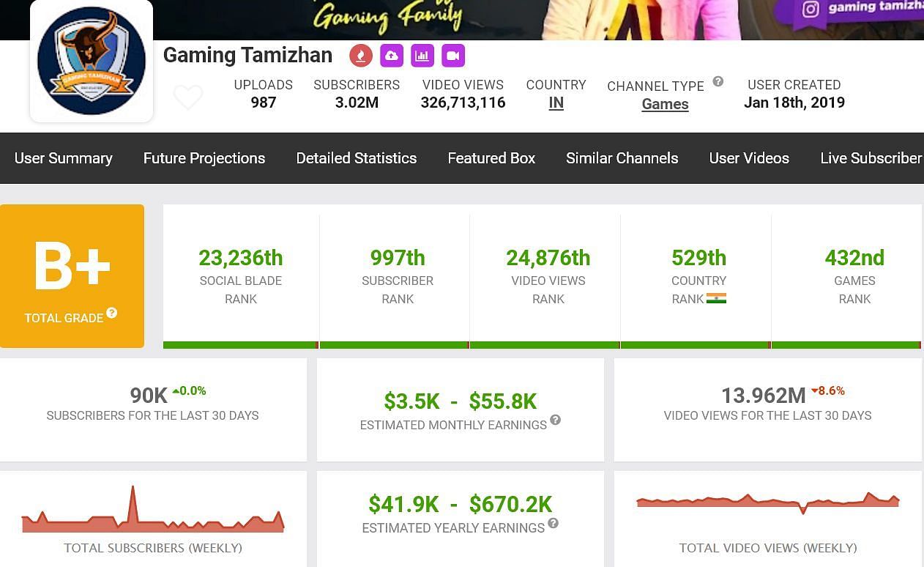
Task: Click the purple cloud upload icon
Action: click(392, 56)
